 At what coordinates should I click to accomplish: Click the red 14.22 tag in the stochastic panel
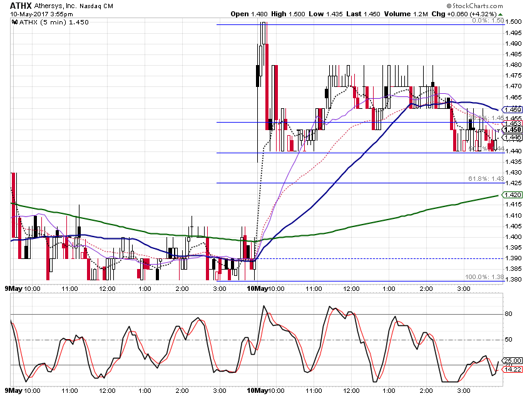(x=513, y=369)
